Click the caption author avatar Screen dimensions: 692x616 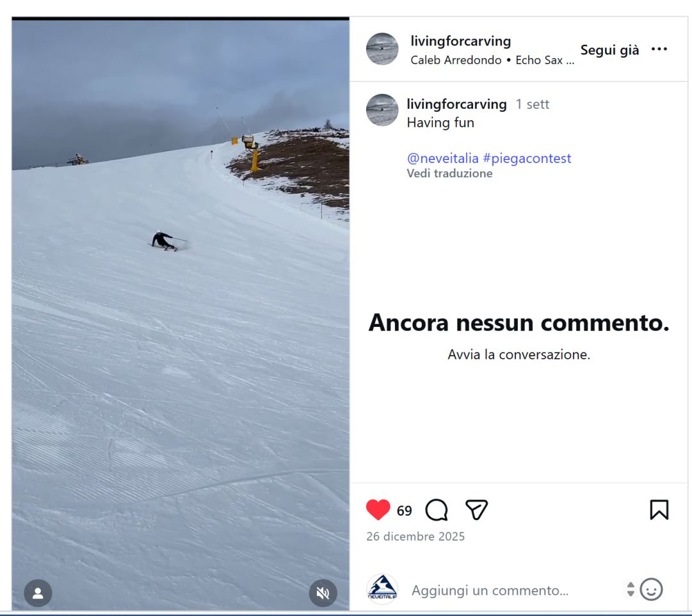click(382, 110)
